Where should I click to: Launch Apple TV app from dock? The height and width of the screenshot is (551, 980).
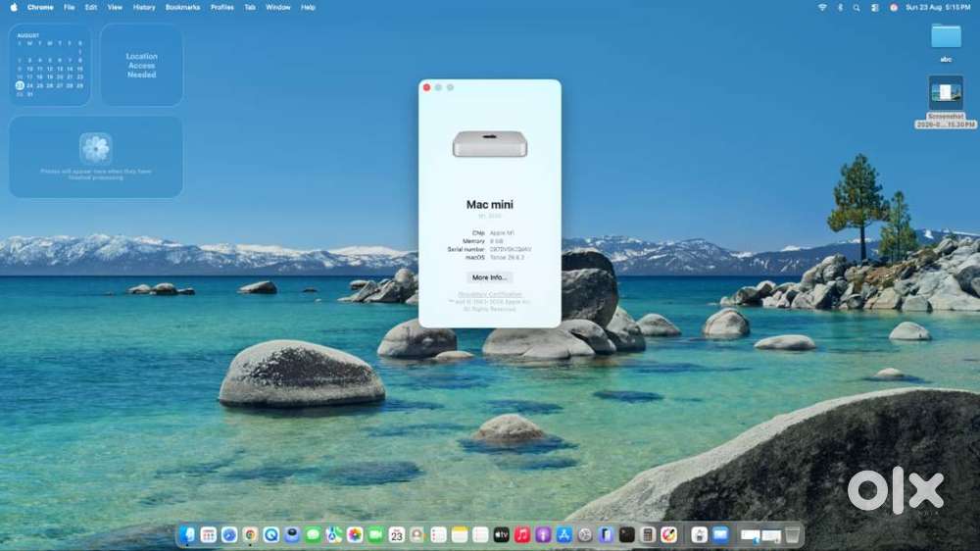tap(501, 534)
